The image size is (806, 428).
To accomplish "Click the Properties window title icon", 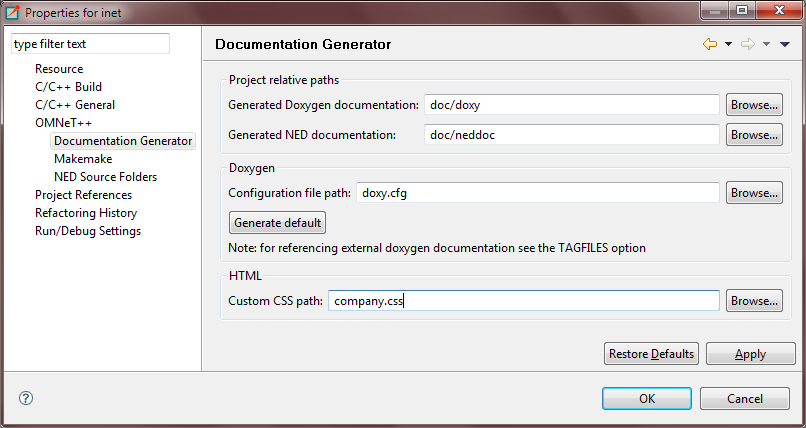I will 12,12.
